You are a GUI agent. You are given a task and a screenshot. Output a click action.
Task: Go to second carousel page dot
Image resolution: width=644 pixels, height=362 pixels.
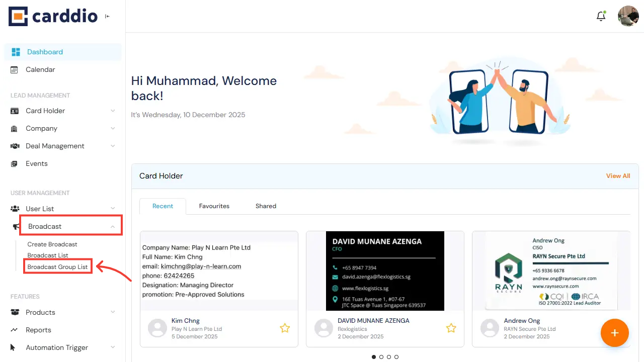pos(381,357)
